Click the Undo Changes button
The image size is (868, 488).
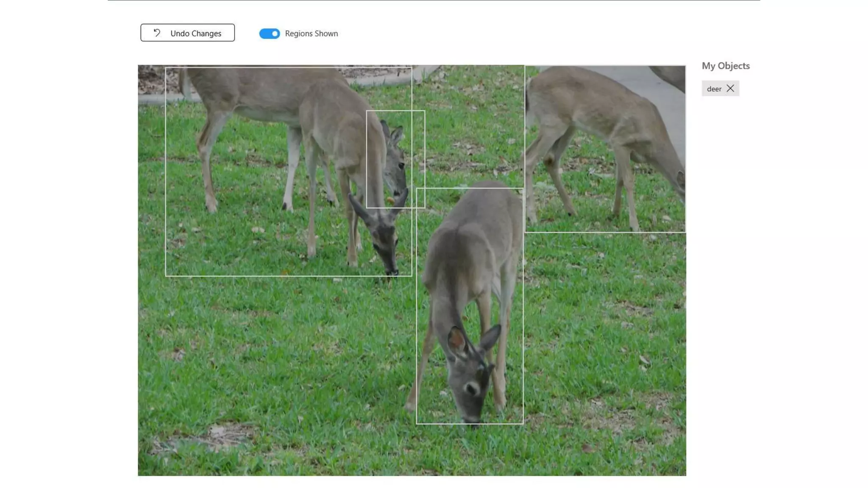(x=187, y=33)
